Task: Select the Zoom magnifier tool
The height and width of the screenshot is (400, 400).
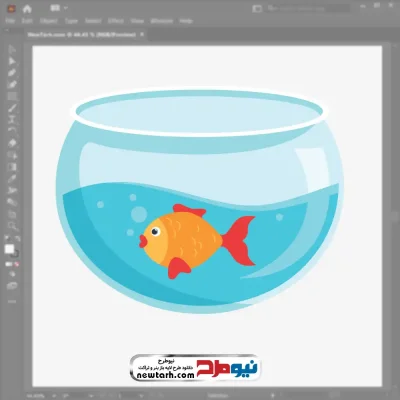Action: [x=12, y=226]
